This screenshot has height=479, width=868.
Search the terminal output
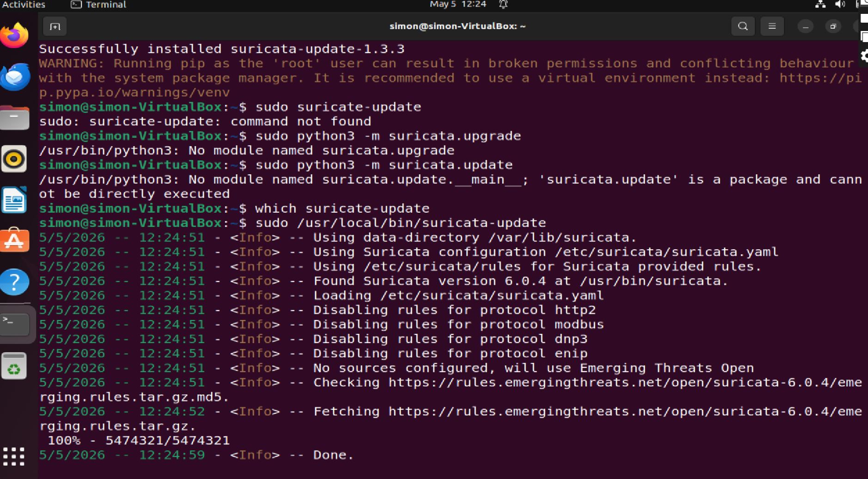click(743, 26)
